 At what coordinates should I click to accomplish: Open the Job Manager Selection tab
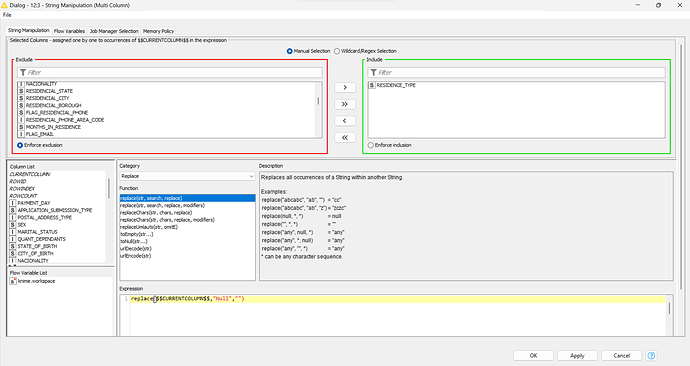pos(114,31)
